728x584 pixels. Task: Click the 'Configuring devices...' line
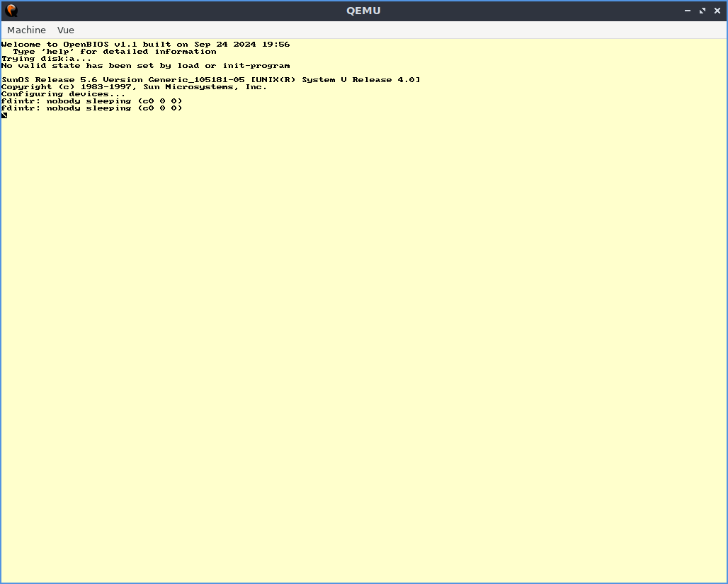(x=64, y=94)
